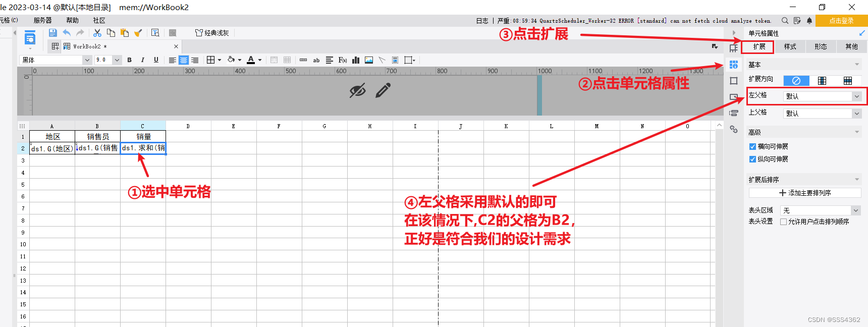Viewport: 868px width, 327px height.
Task: Click the Paste icon
Action: coord(125,33)
